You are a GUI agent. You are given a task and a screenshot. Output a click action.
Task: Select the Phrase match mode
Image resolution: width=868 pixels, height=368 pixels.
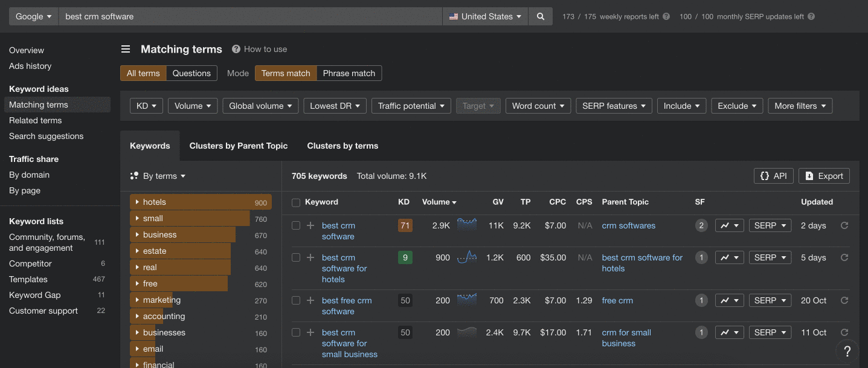349,73
